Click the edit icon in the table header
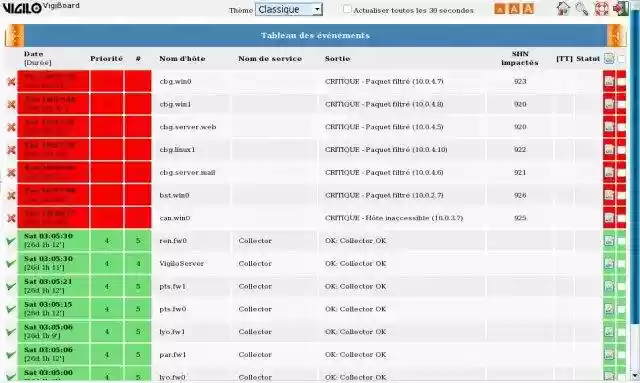This screenshot has width=640, height=383. point(609,59)
